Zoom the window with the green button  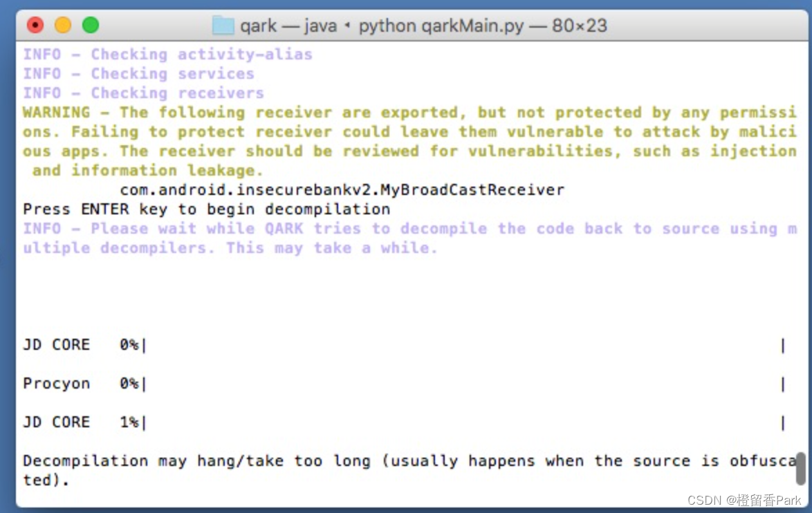[91, 26]
